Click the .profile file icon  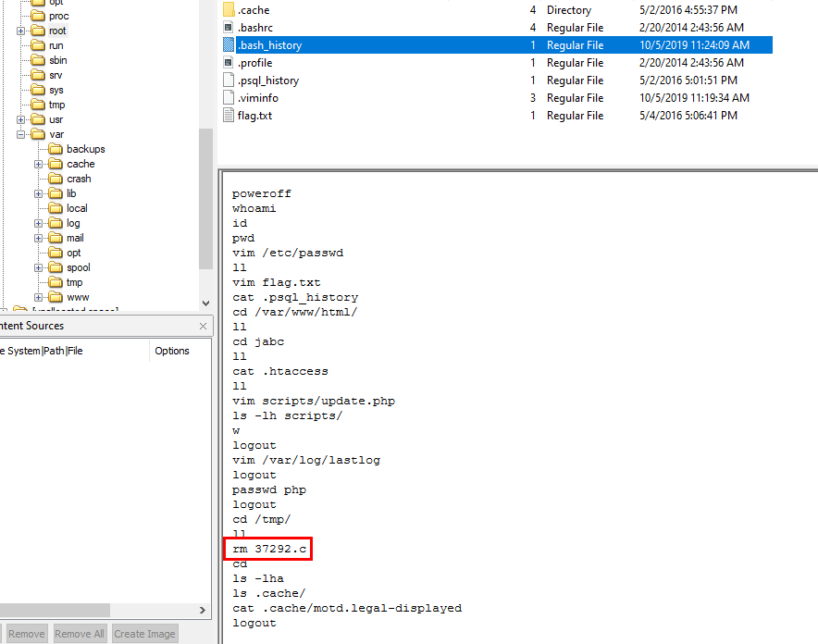point(229,63)
